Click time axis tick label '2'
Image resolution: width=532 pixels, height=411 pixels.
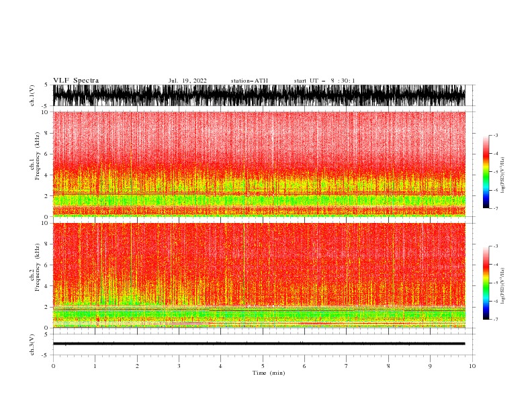137,366
